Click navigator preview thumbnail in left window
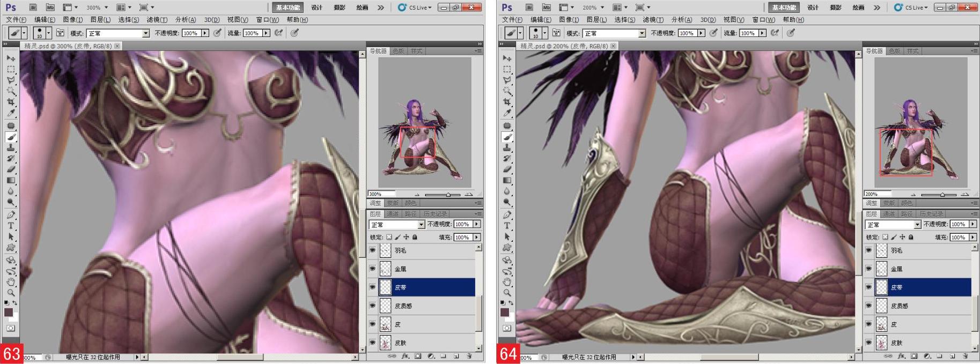 (425, 123)
